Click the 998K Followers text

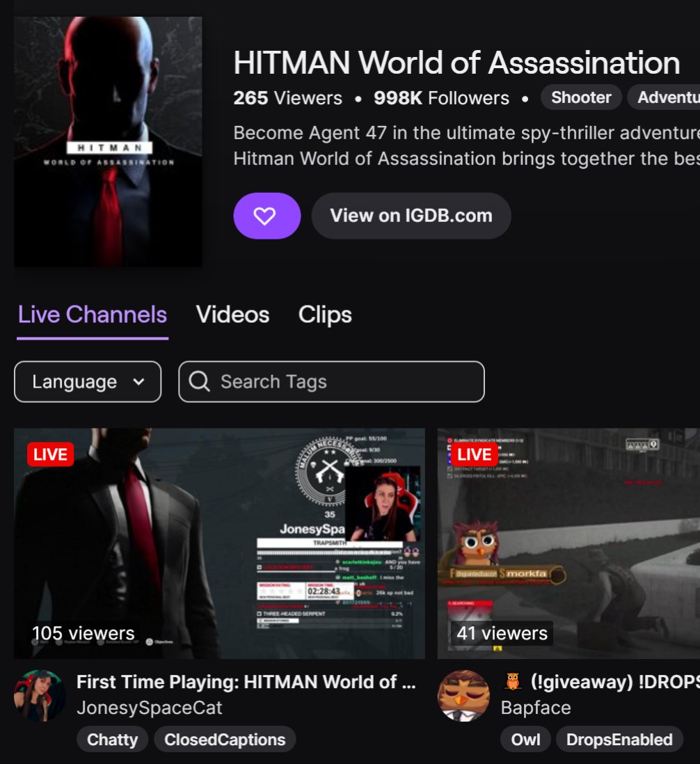(x=441, y=98)
